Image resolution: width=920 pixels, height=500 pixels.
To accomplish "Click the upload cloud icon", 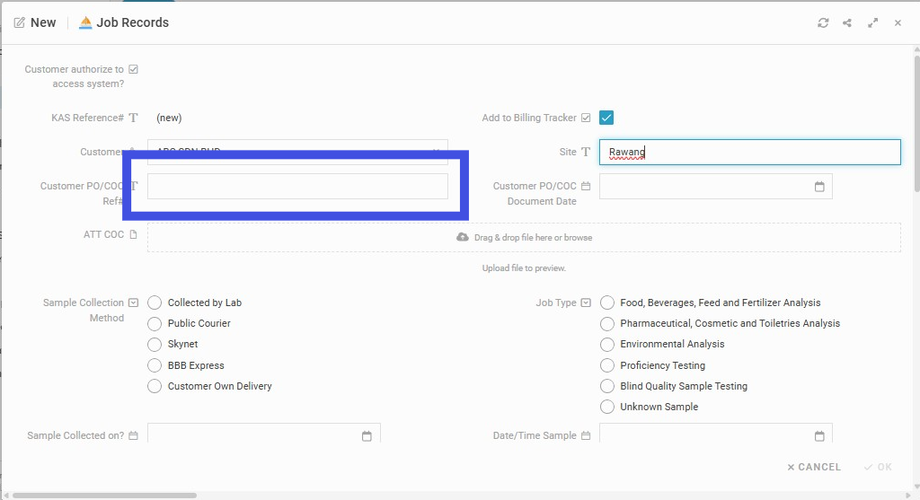I will coord(462,238).
